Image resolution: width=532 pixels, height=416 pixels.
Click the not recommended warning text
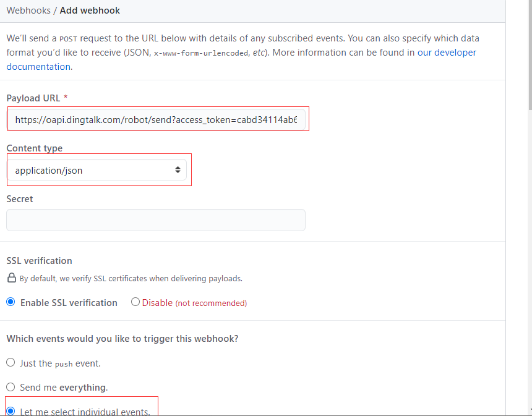coord(211,303)
